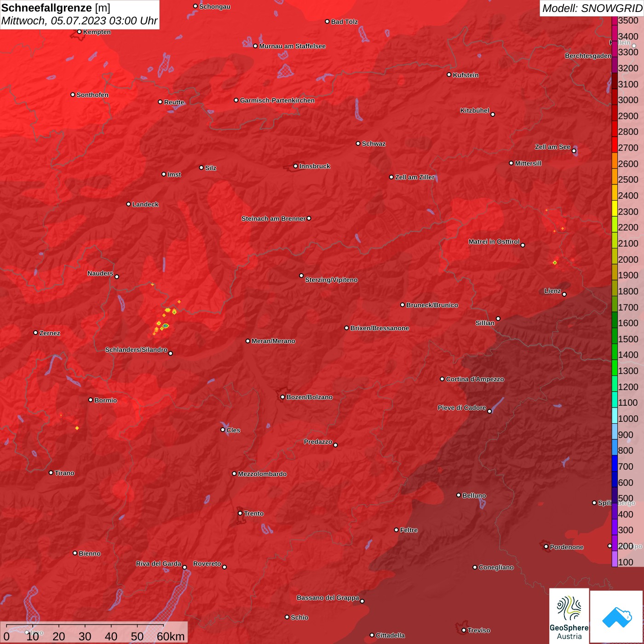Image resolution: width=644 pixels, height=644 pixels.
Task: Click the Kitzbühel location marker
Action: [x=493, y=114]
